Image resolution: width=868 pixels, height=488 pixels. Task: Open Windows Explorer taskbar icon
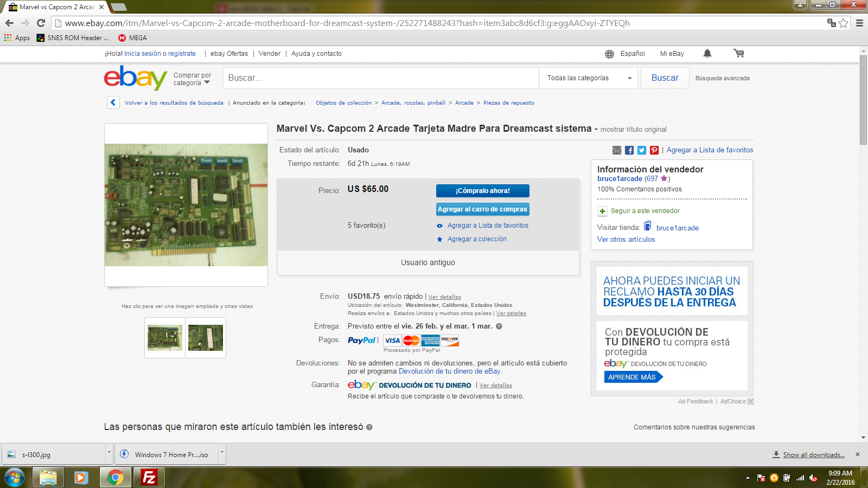click(48, 477)
